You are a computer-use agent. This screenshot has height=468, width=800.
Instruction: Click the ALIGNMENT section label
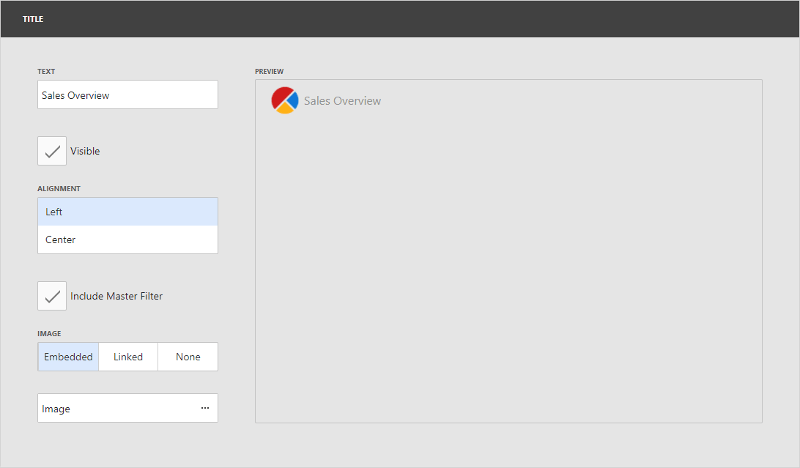(59, 188)
